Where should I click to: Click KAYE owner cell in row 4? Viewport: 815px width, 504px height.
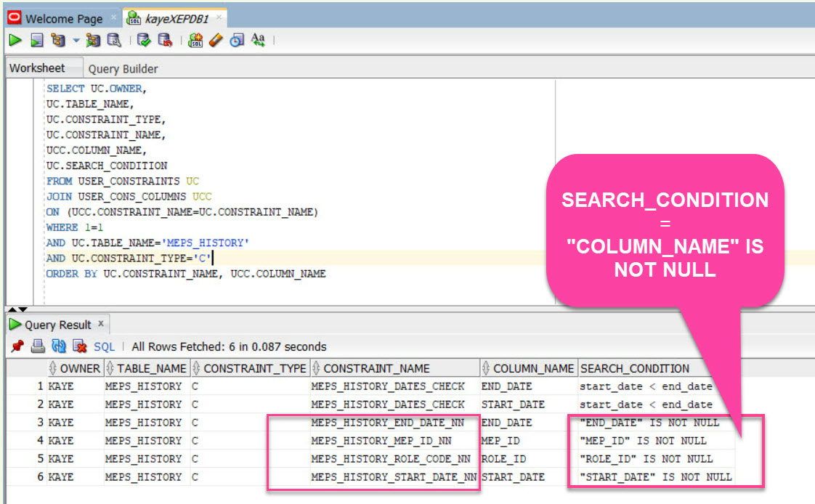pyautogui.click(x=61, y=441)
